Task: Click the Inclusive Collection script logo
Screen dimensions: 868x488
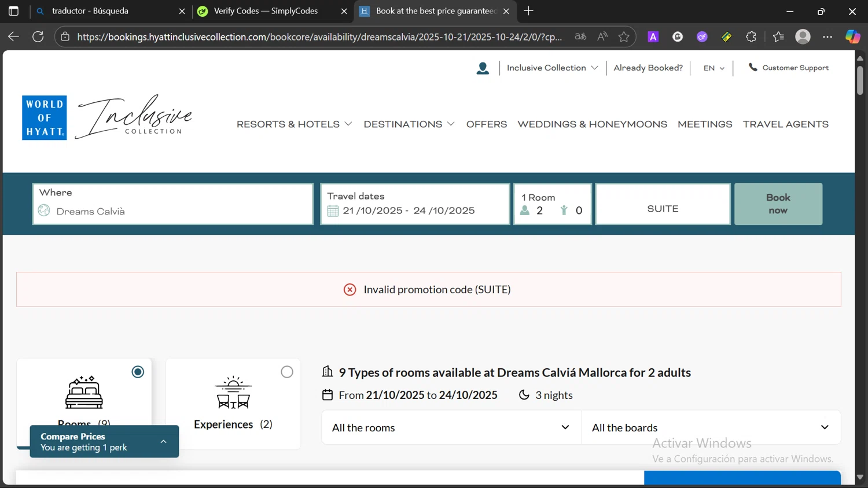Action: [x=135, y=117]
